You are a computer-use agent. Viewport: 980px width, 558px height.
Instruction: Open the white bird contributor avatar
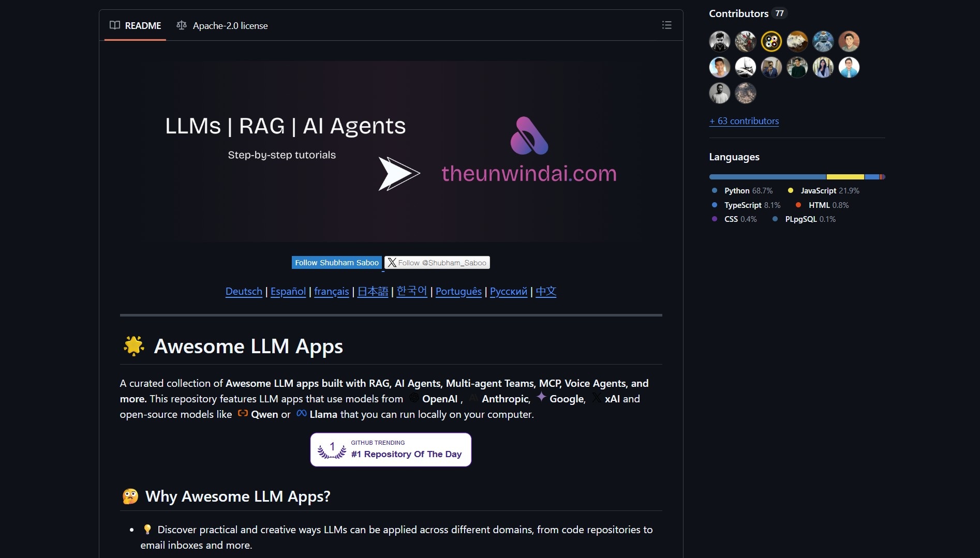[746, 67]
